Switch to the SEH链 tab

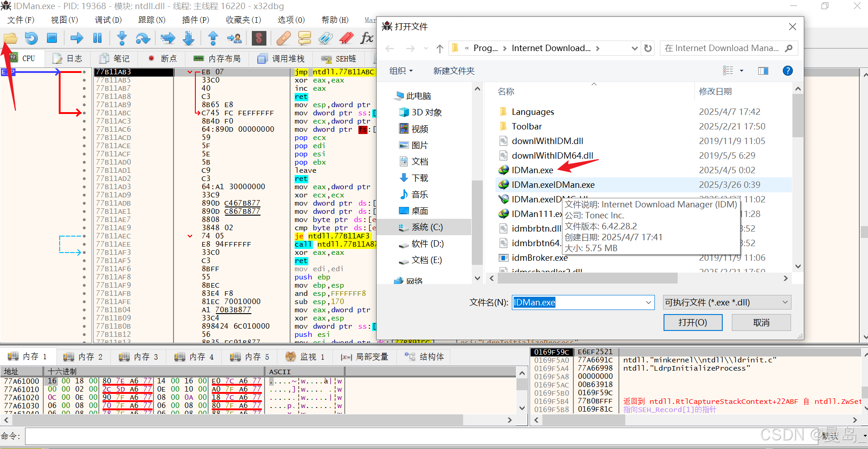[x=339, y=58]
